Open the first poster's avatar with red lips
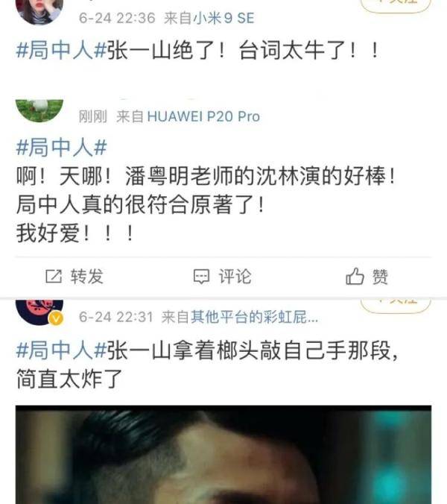Screen dimensions: 447x504 tap(39, 12)
